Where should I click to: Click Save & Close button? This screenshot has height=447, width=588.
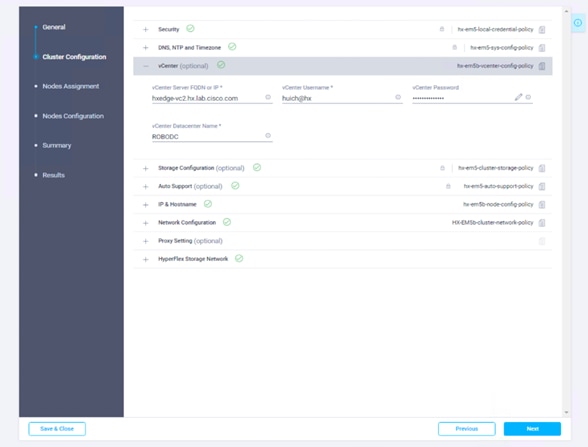(57, 429)
